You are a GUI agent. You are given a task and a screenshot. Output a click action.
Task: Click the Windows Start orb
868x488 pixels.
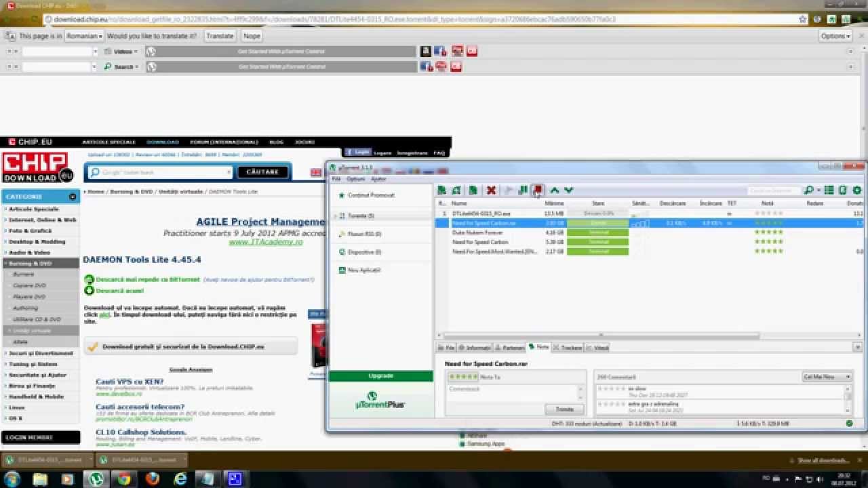[12, 479]
